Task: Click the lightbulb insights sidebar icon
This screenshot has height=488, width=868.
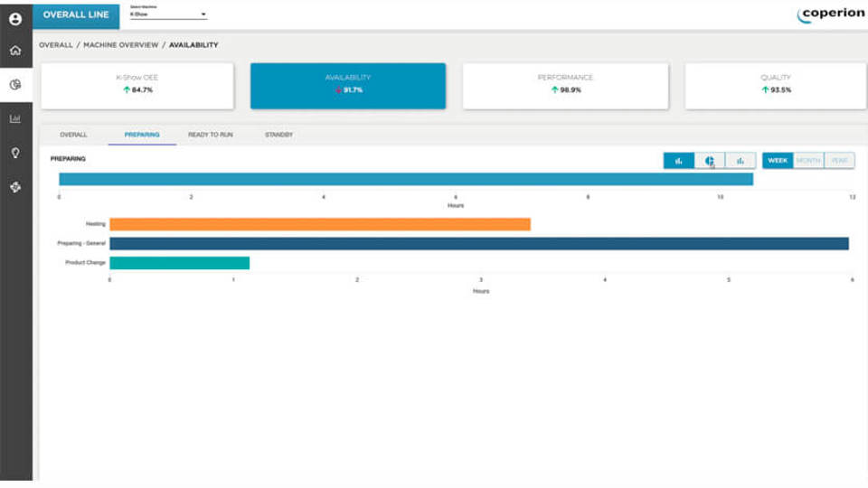Action: (x=15, y=153)
